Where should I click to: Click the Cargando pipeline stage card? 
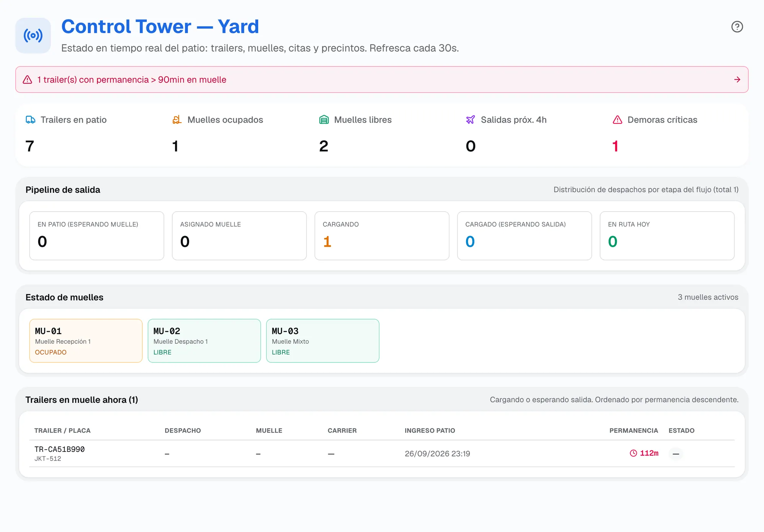382,236
